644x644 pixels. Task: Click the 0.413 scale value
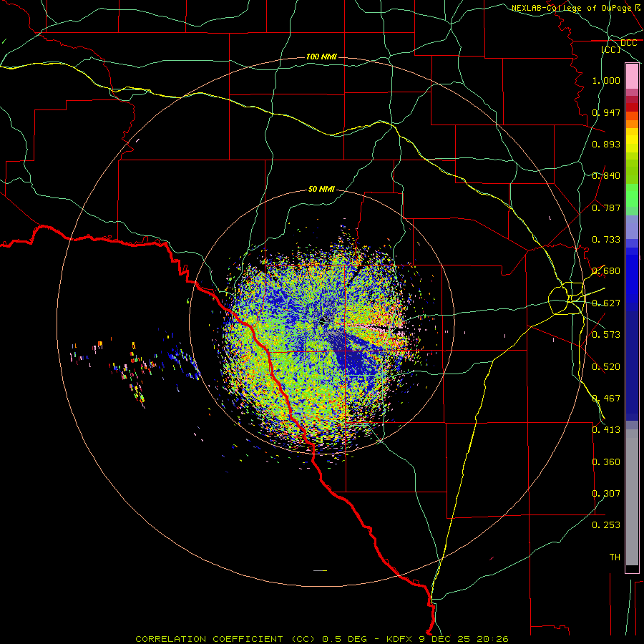(x=606, y=430)
